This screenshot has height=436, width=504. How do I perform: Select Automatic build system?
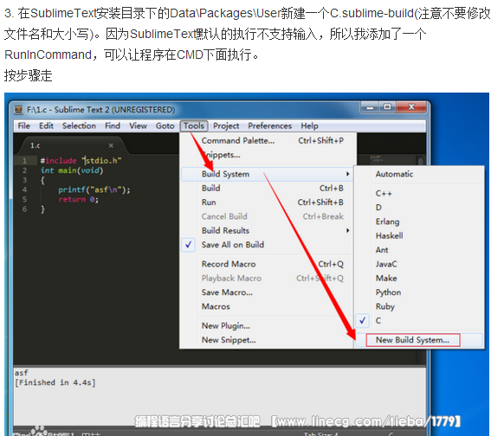click(x=419, y=174)
